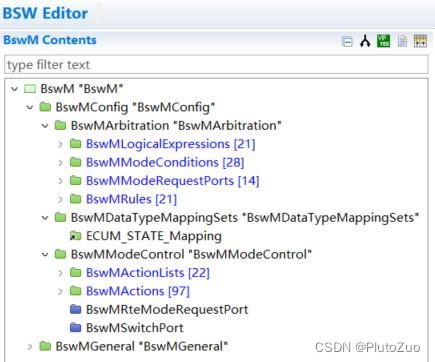The height and width of the screenshot is (362, 435).
Task: Click the blue BswMSwitchPort folder icon
Action: click(x=76, y=328)
